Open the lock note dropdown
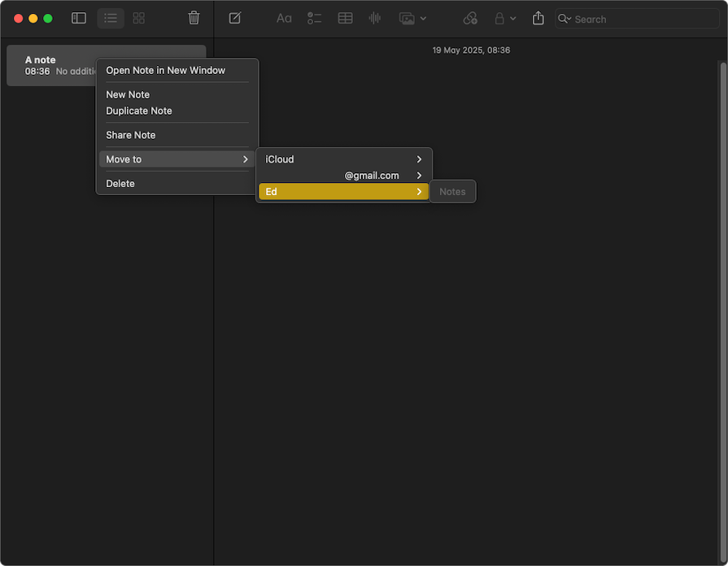 (505, 18)
